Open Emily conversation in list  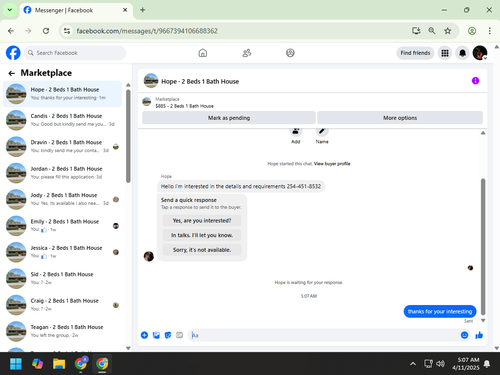(x=62, y=226)
